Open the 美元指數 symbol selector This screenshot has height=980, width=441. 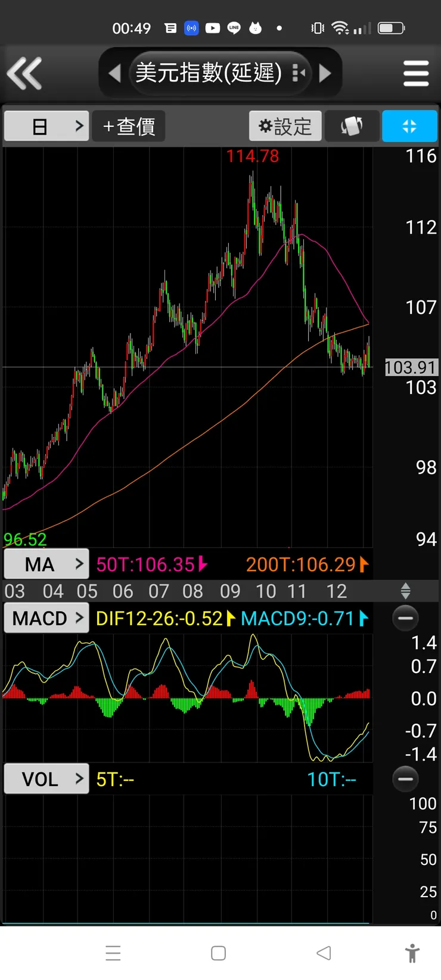(x=209, y=73)
